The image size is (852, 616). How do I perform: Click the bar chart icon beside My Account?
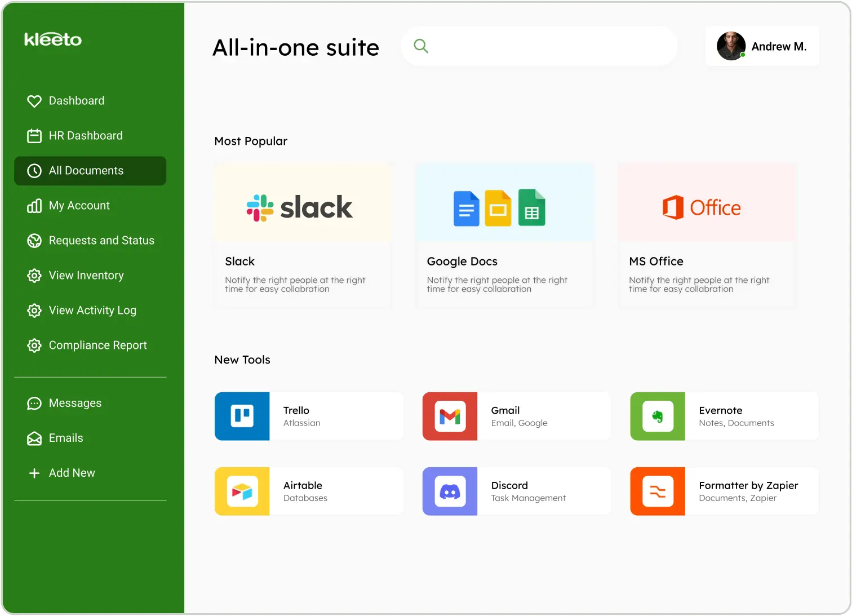pyautogui.click(x=34, y=206)
